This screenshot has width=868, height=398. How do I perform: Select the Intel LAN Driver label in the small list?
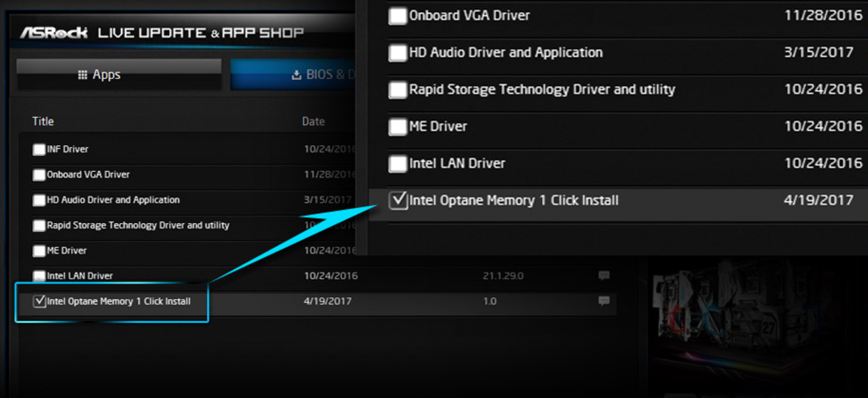[80, 276]
